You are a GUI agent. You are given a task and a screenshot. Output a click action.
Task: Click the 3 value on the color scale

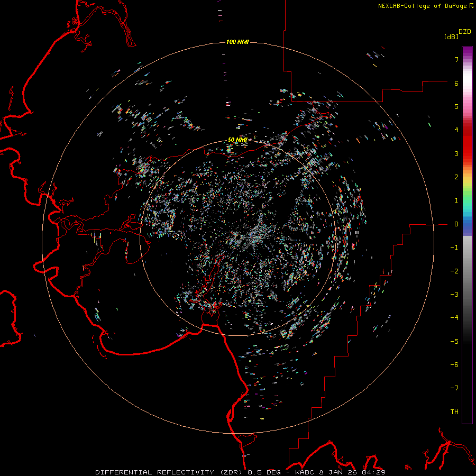(456, 153)
